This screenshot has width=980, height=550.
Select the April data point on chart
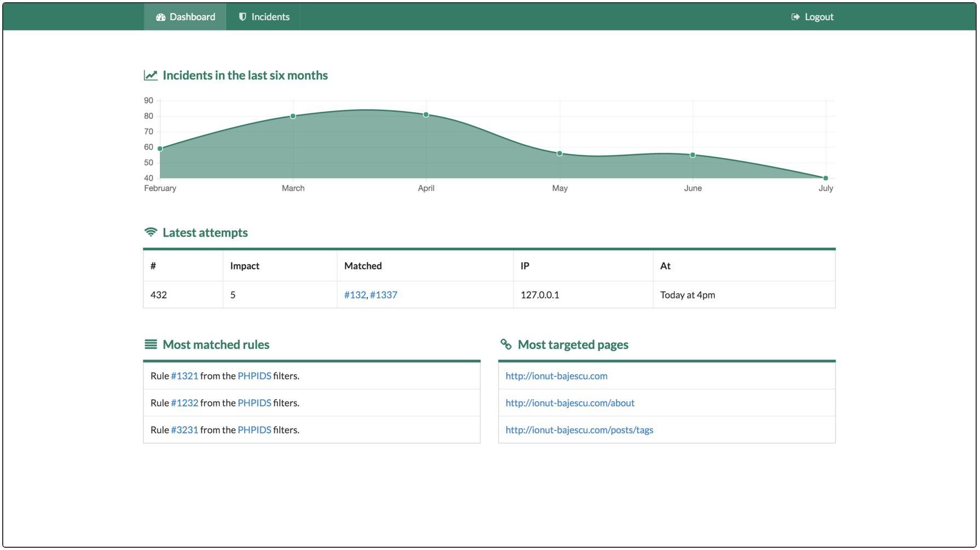[426, 114]
